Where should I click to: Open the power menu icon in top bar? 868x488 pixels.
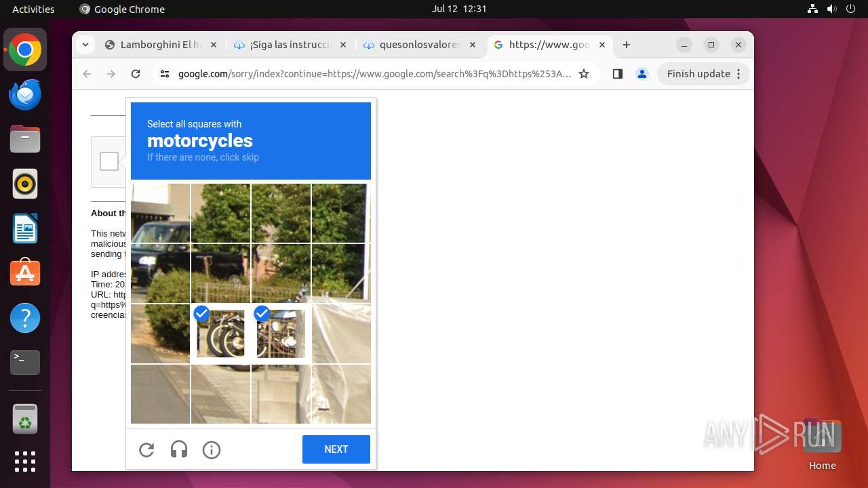pyautogui.click(x=851, y=9)
